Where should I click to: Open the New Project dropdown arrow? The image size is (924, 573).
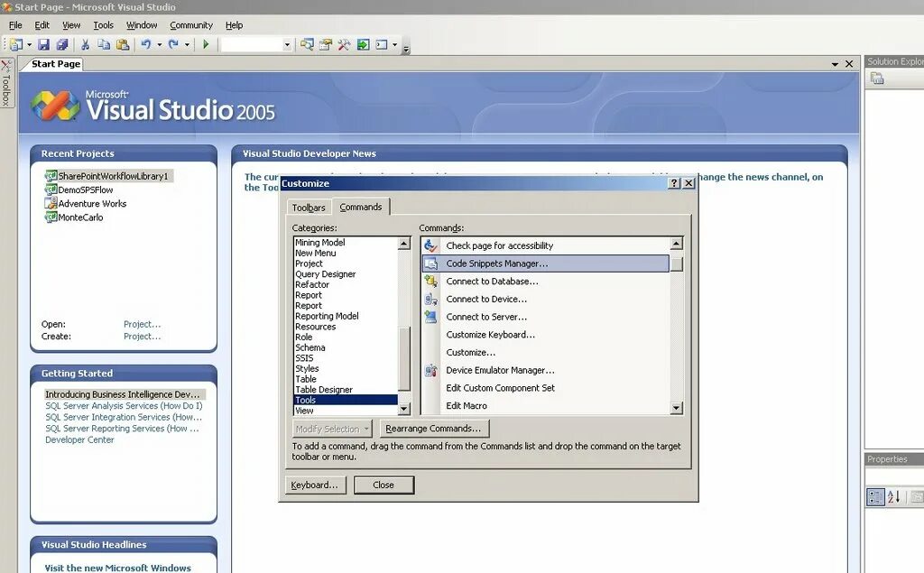[30, 45]
